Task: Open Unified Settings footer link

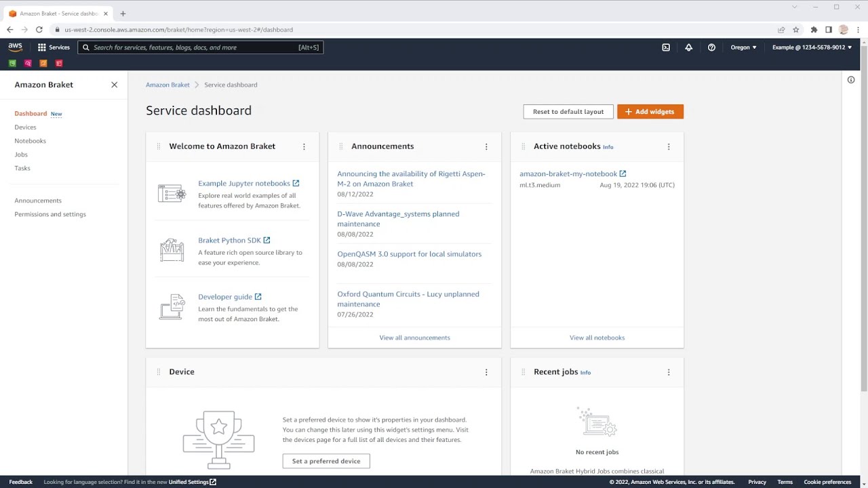Action: click(x=193, y=482)
